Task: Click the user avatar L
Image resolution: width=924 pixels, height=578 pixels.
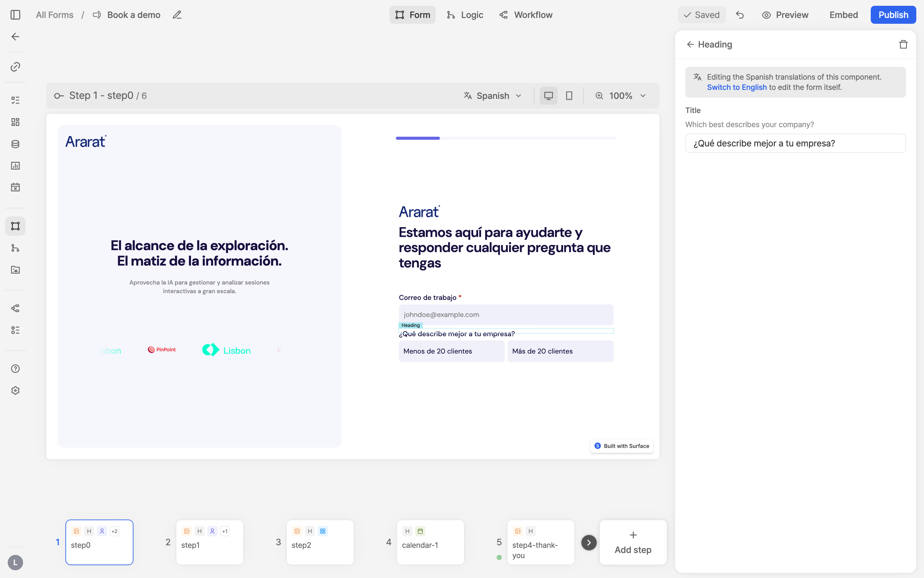Action: tap(15, 562)
